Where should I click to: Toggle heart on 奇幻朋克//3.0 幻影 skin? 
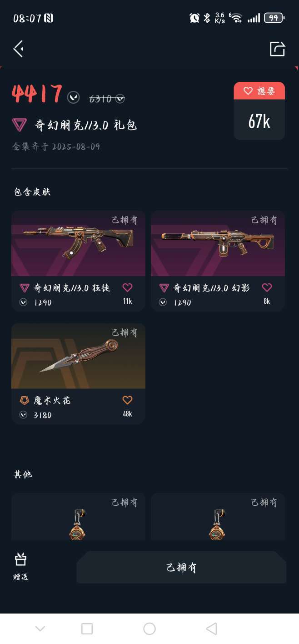point(267,287)
